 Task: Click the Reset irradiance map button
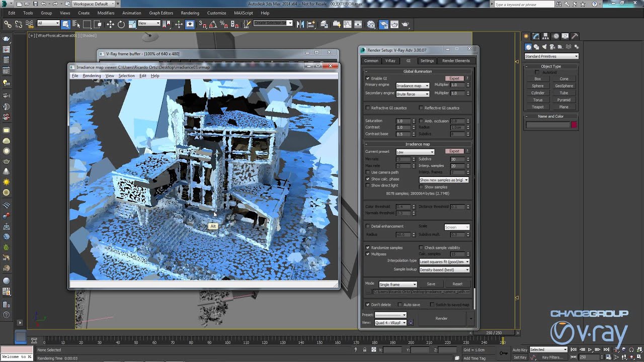pos(457,284)
